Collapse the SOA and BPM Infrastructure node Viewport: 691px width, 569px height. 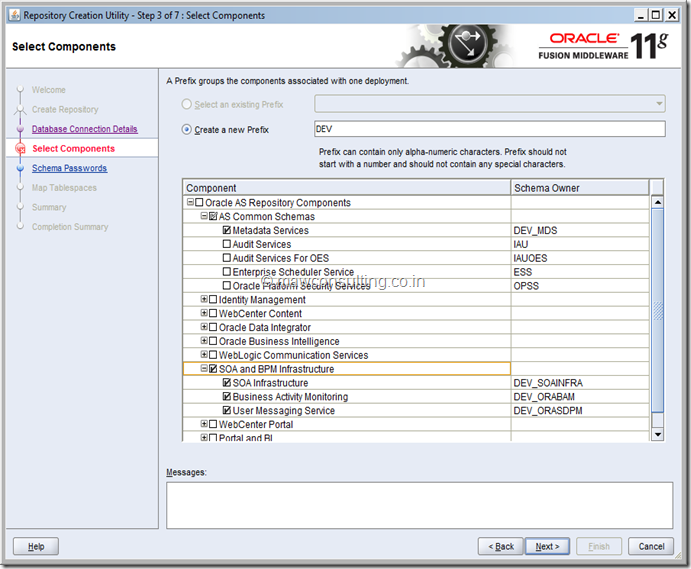[204, 368]
